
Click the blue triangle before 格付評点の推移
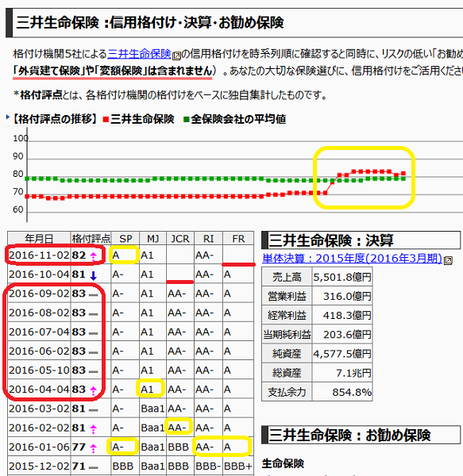(x=8, y=117)
